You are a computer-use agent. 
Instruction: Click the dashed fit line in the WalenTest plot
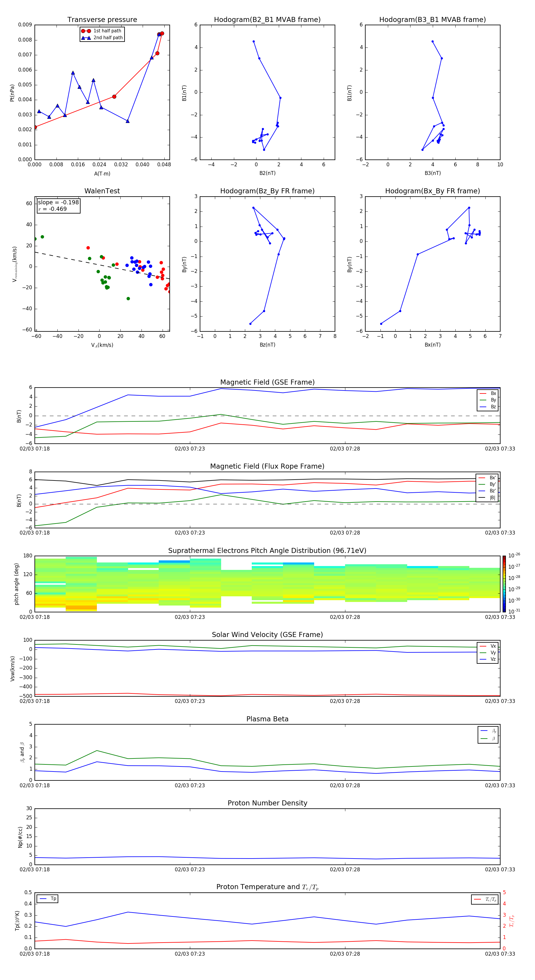(102, 265)
